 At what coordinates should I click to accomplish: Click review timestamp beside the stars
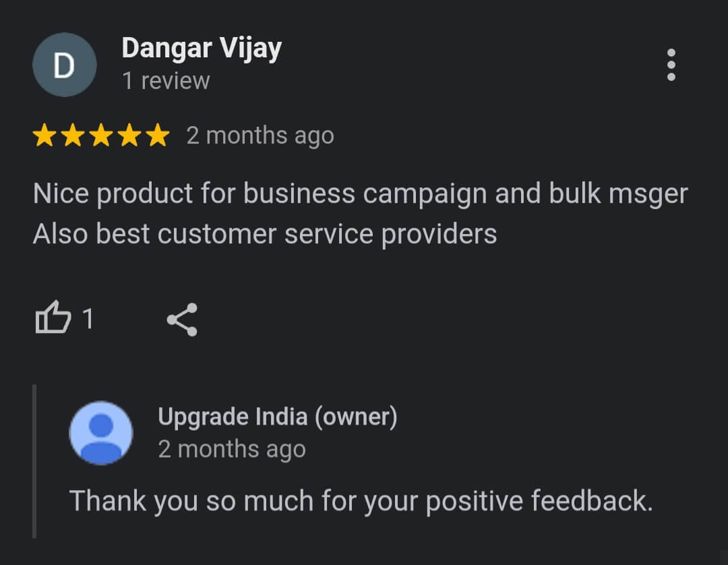(260, 136)
